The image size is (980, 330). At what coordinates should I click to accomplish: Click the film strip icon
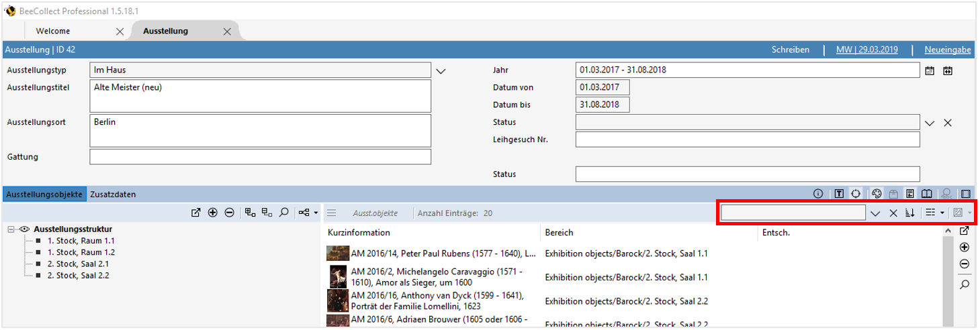pyautogui.click(x=966, y=194)
